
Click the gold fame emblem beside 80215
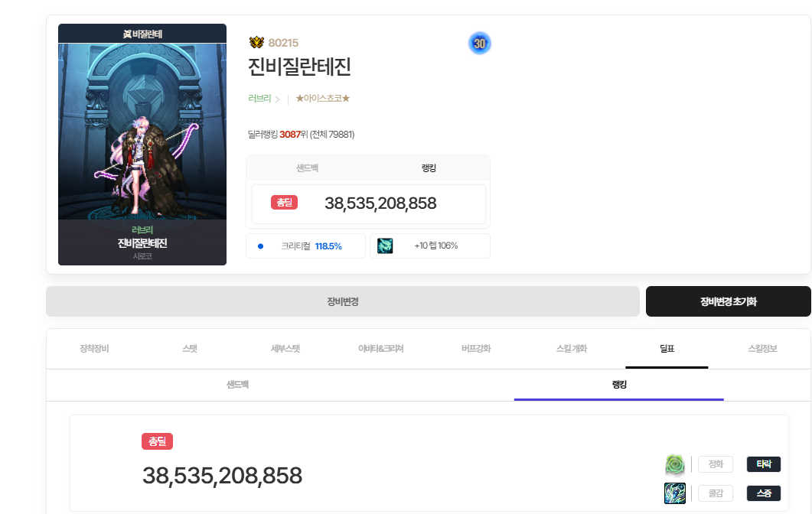pos(256,43)
